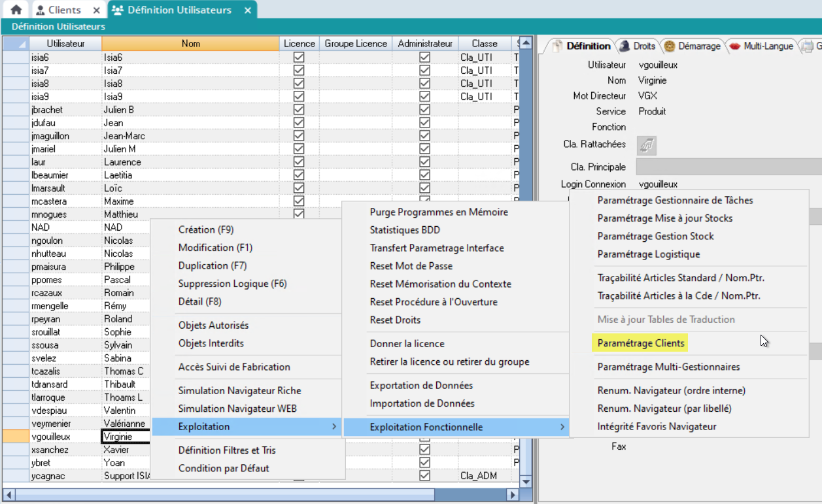Image resolution: width=822 pixels, height=504 pixels.
Task: Click the printer icon tab
Action: 808,46
